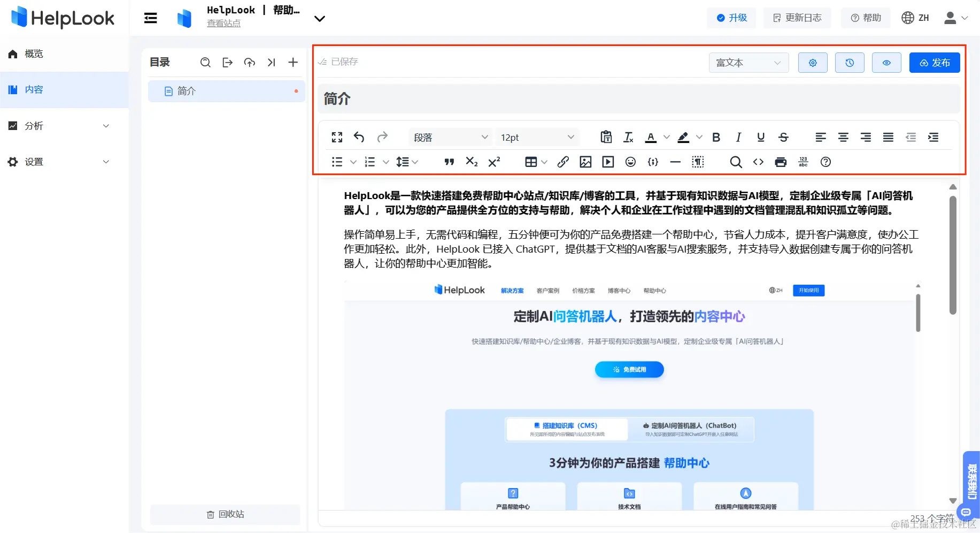Open the 更新日志 changelog
The image size is (980, 533).
797,18
